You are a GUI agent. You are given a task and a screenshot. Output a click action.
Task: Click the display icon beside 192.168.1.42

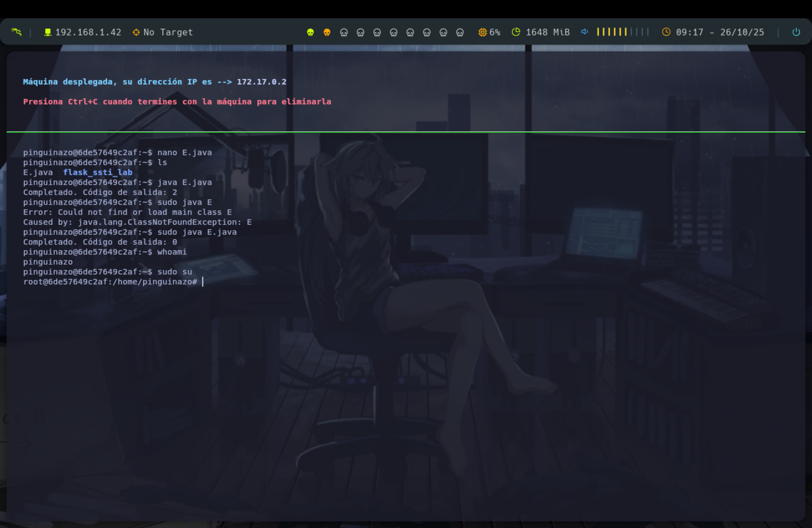point(48,32)
